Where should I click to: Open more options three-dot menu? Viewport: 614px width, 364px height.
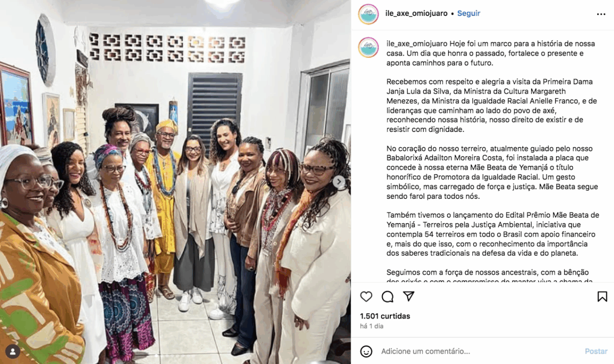pos(601,14)
